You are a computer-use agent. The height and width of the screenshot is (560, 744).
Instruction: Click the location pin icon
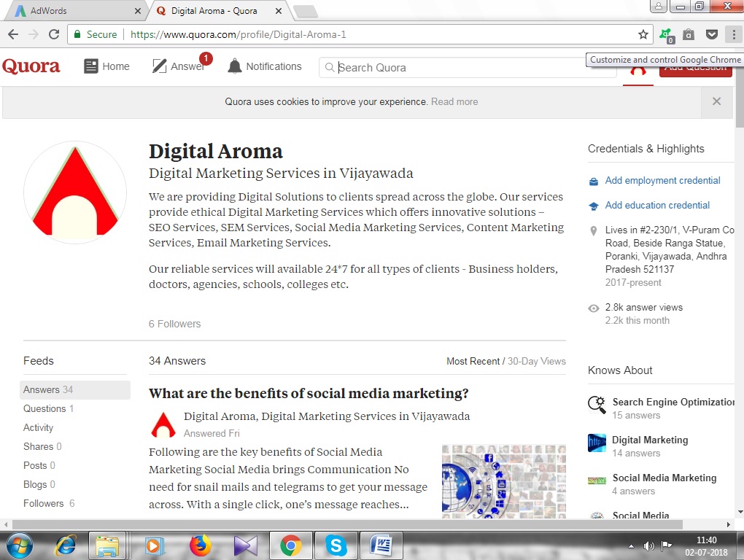593,231
